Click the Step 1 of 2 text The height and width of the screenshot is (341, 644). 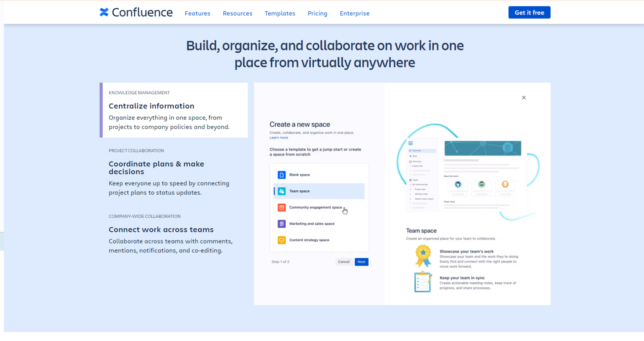[x=280, y=262]
